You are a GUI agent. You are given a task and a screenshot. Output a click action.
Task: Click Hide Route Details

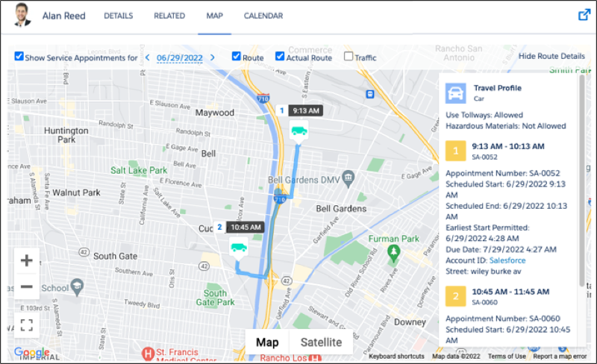tap(551, 57)
